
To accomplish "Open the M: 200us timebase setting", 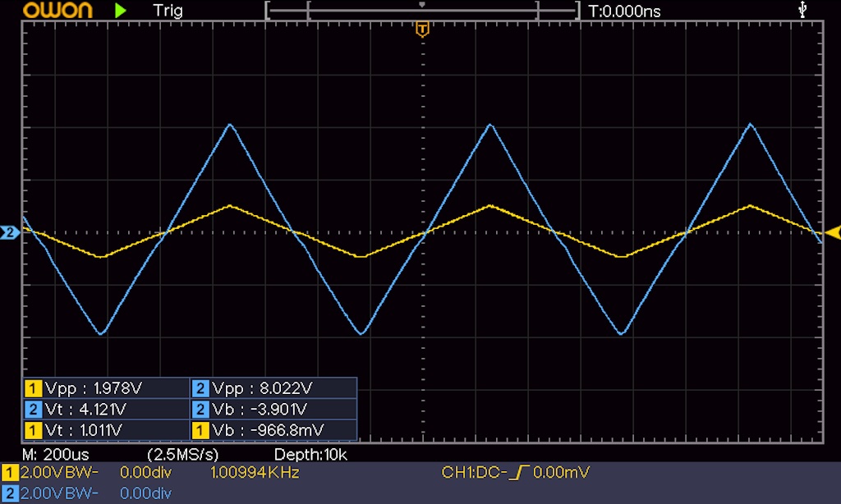I will pyautogui.click(x=56, y=454).
